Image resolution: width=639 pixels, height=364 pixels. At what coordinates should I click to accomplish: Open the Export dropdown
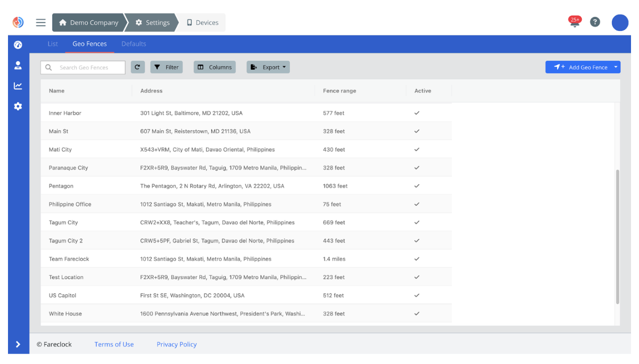(x=268, y=67)
